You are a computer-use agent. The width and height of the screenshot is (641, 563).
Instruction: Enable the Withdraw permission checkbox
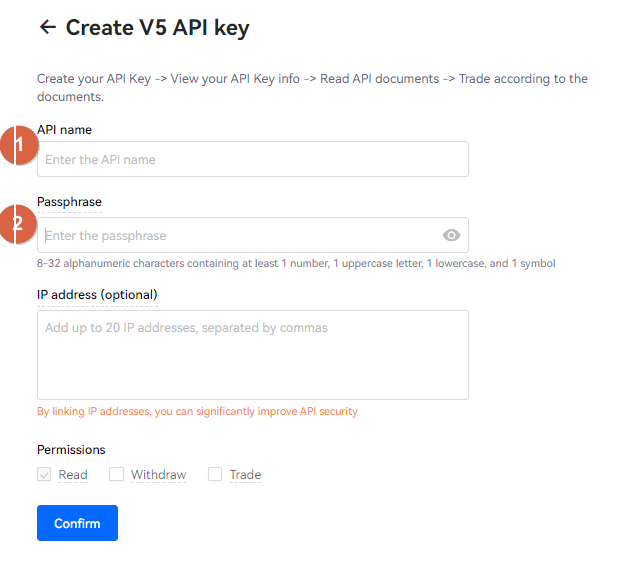pos(116,474)
